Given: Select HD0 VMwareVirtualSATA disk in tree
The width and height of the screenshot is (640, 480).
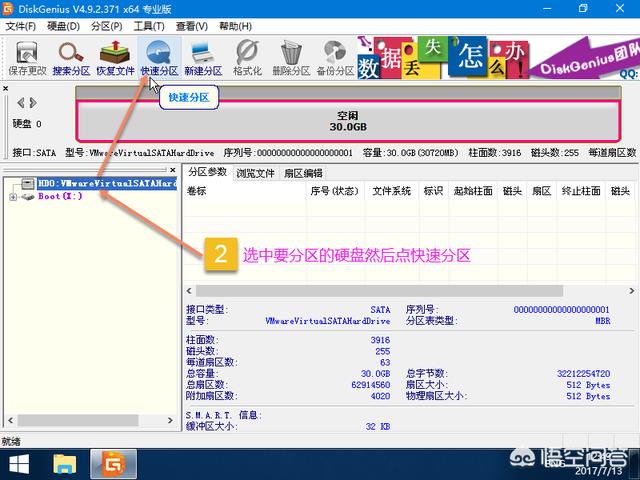Looking at the screenshot, I should (x=107, y=184).
